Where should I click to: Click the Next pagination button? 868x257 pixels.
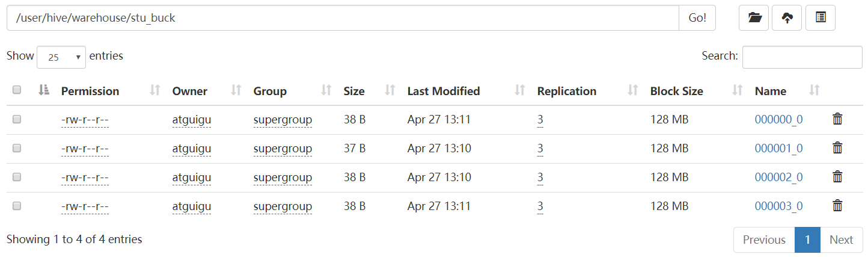click(841, 240)
